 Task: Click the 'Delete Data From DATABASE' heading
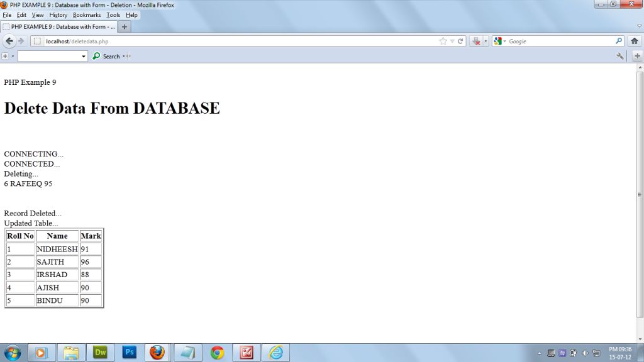pos(112,108)
